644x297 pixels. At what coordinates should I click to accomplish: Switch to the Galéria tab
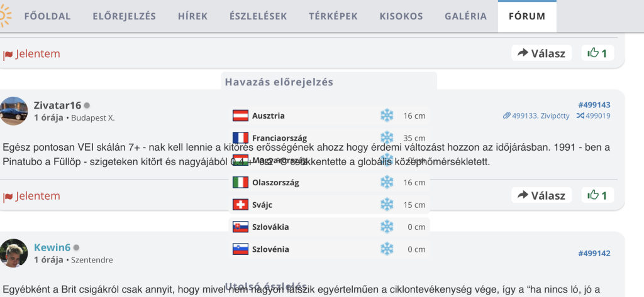tap(465, 16)
